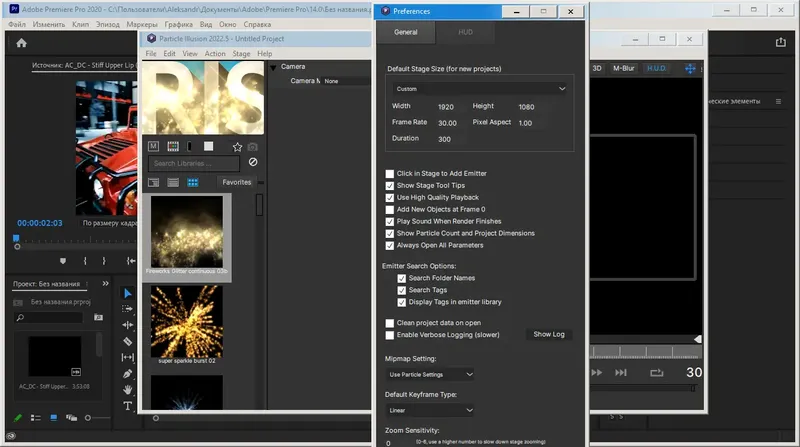Image resolution: width=800 pixels, height=447 pixels.
Task: Click the Search Libraries input field
Action: (194, 163)
